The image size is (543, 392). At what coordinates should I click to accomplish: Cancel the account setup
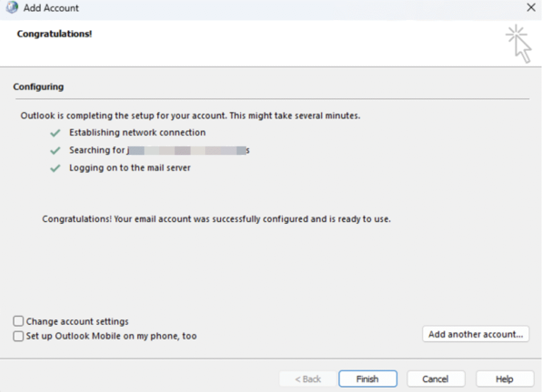[x=436, y=379]
